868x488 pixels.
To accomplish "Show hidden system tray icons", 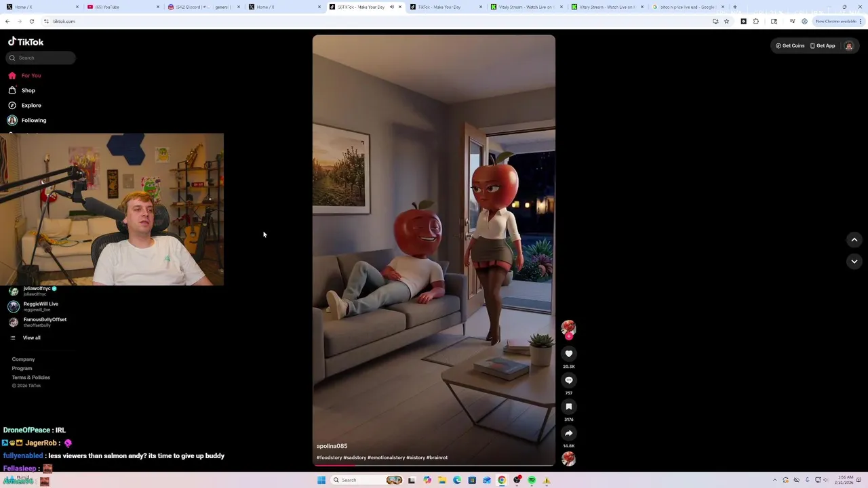I will (x=774, y=480).
